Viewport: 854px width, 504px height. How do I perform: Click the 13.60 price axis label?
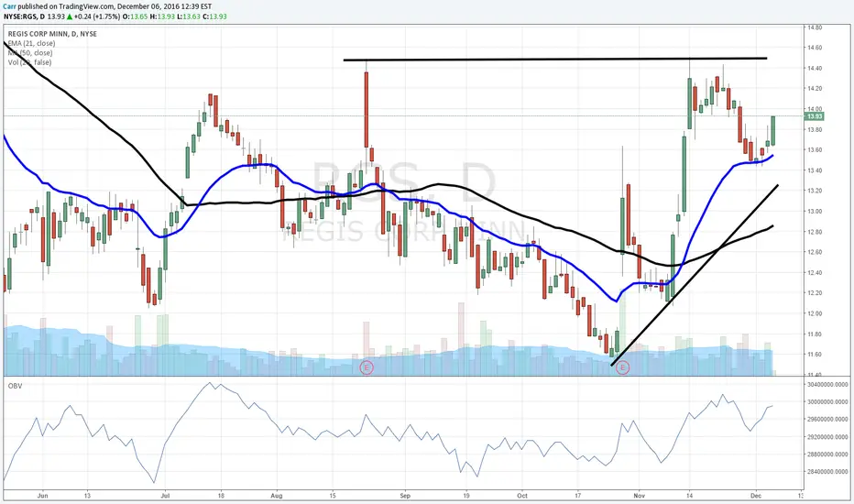tap(815, 150)
